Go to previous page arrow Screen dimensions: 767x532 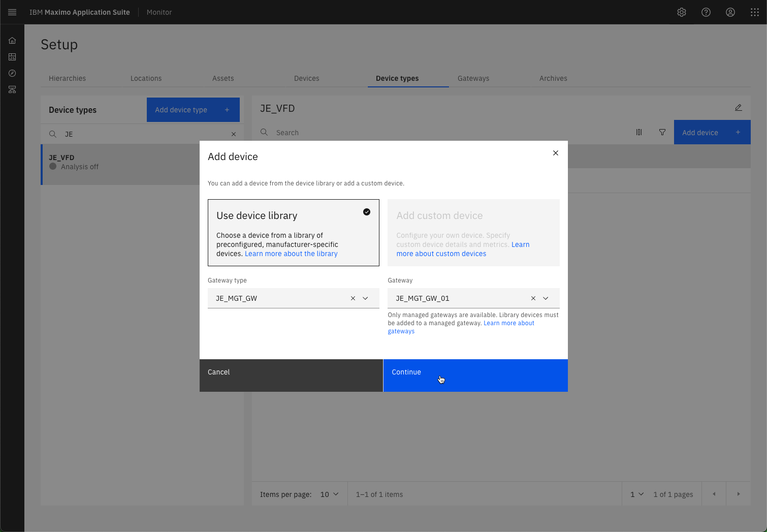coord(714,494)
